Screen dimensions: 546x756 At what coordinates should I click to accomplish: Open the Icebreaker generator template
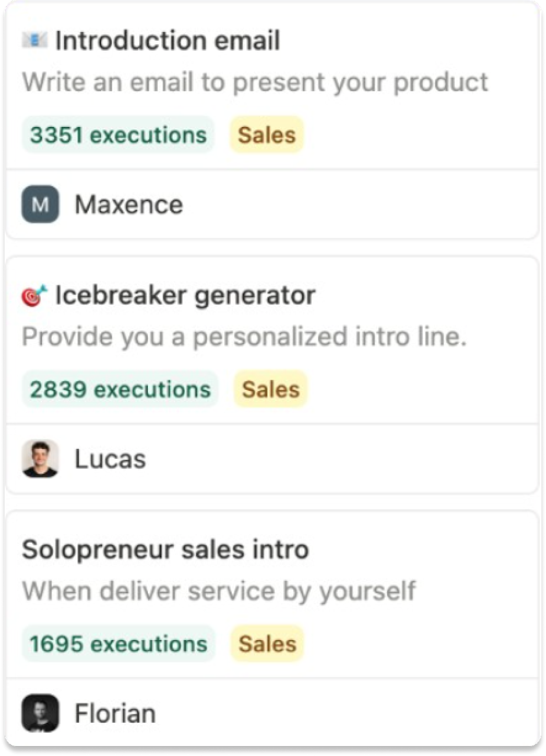[x=185, y=294]
